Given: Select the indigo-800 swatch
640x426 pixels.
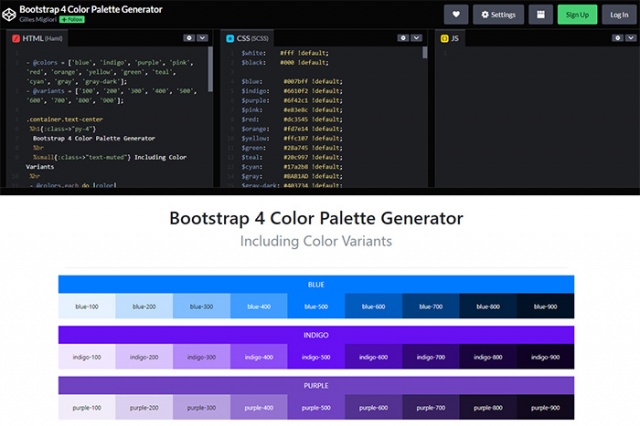Looking at the screenshot, I should tap(488, 357).
